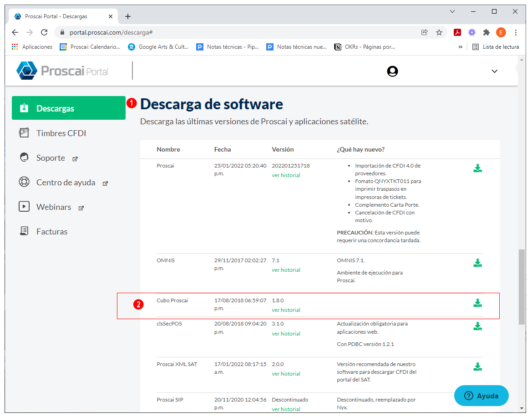This screenshot has height=417, width=532.
Task: Select the Proscai SIP name cell
Action: 170,400
